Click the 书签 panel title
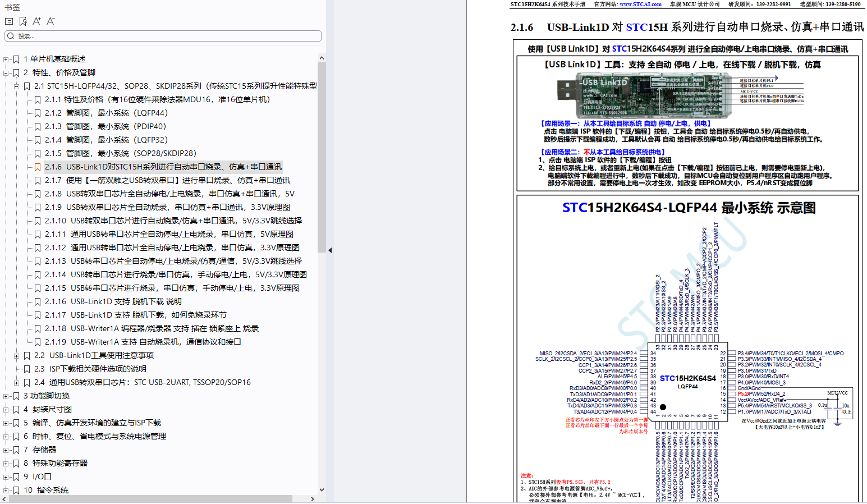 (x=12, y=7)
